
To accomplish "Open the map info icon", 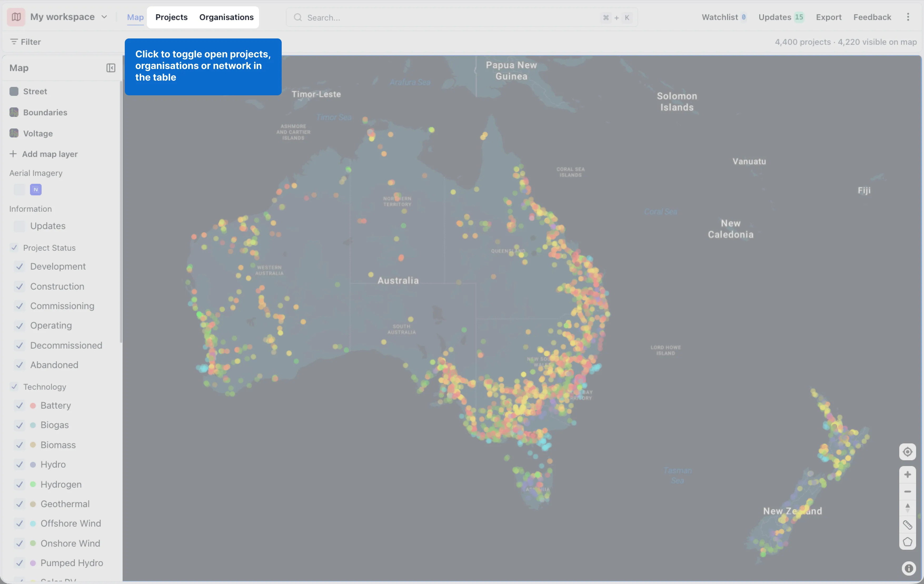I will (908, 568).
